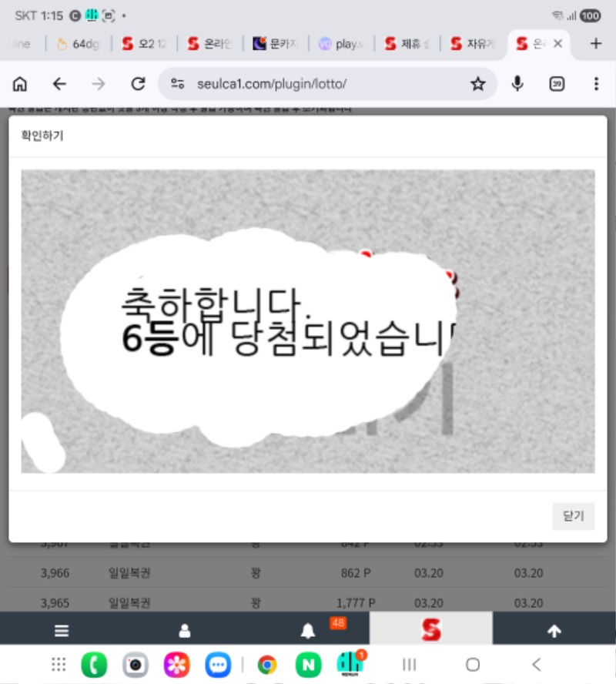Viewport: 616px width, 684px height.
Task: Close the active browser tab
Action: [x=558, y=44]
